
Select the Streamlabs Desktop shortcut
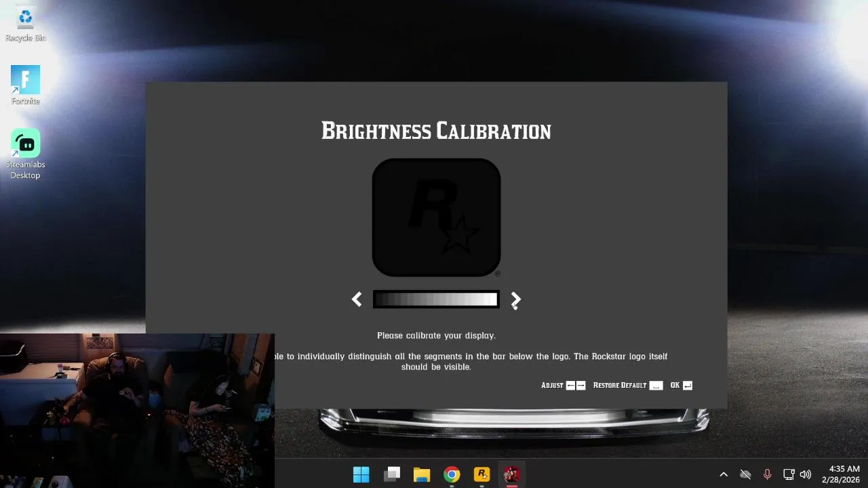pos(25,155)
